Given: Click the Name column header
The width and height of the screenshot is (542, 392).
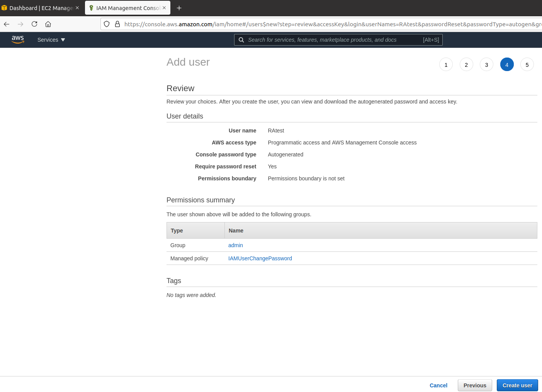Looking at the screenshot, I should 381,231.
